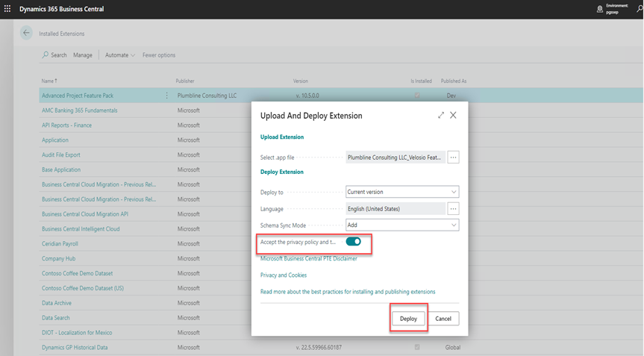Click the Publisher column header
Image resolution: width=644 pixels, height=356 pixels.
[x=185, y=81]
